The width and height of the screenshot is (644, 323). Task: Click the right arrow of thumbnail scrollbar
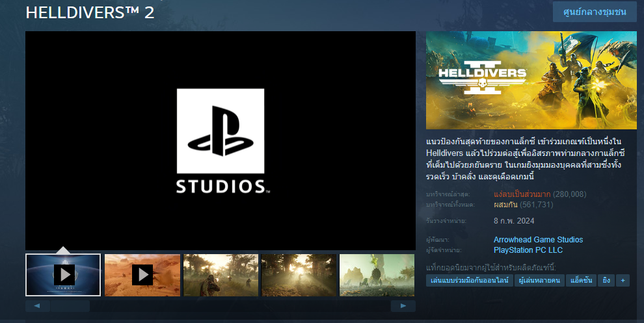[x=403, y=305]
